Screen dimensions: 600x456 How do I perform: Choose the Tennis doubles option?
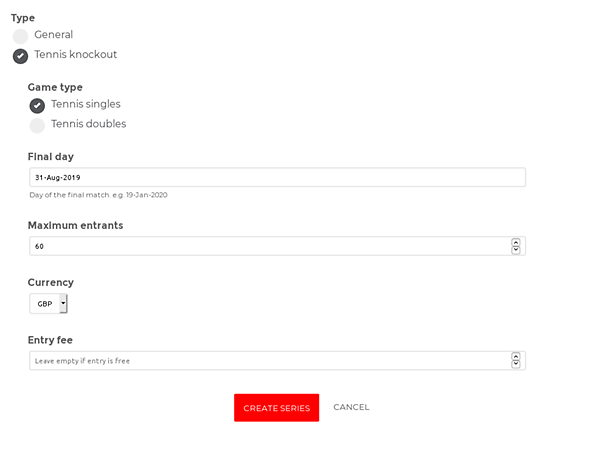coord(37,125)
